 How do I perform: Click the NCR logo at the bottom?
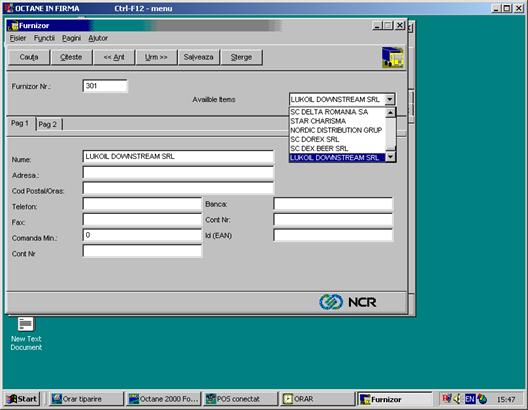[348, 302]
